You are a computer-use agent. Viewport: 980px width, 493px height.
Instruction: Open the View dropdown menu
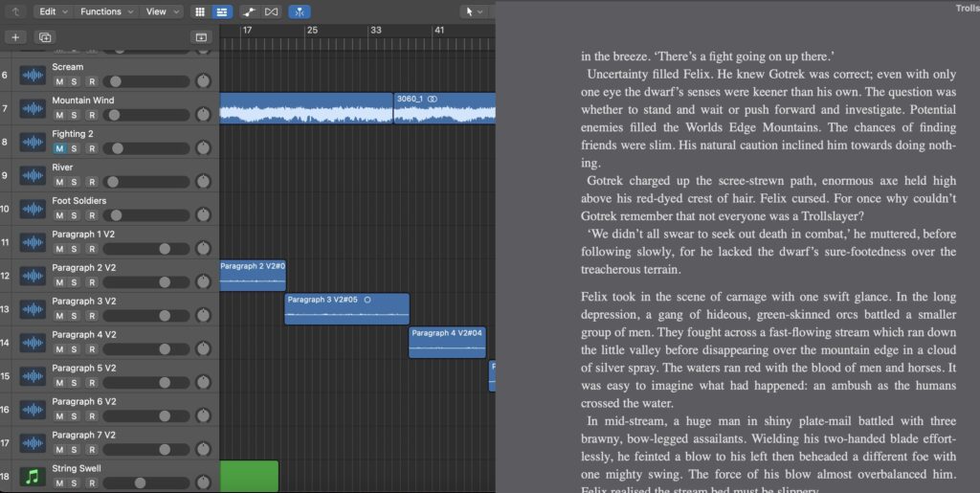tap(161, 11)
